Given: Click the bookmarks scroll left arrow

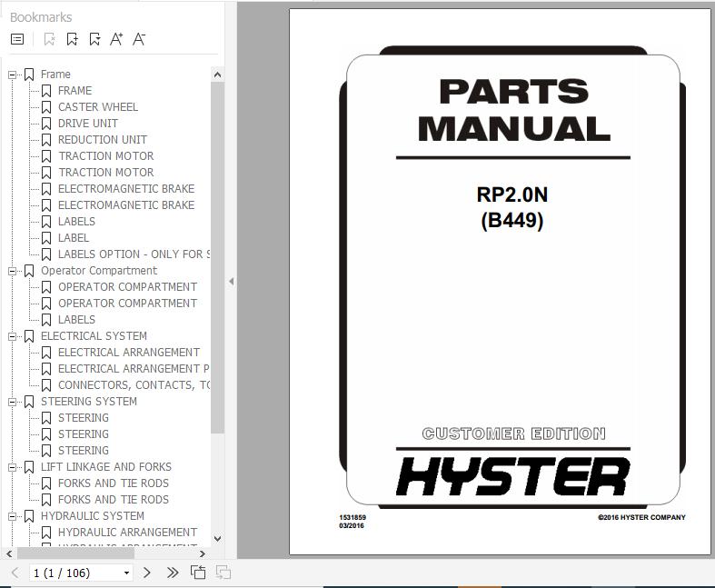Looking at the screenshot, I should click(x=9, y=553).
